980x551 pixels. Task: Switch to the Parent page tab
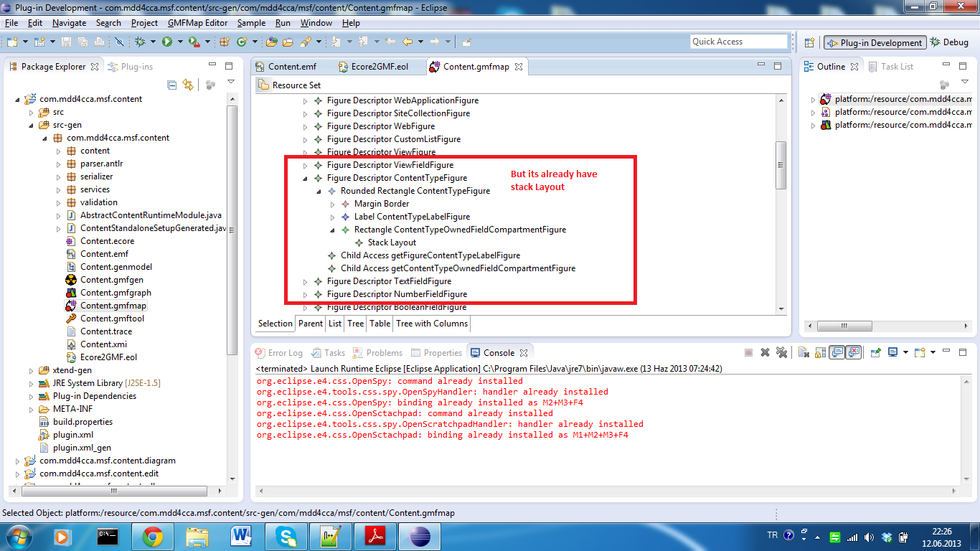point(311,324)
